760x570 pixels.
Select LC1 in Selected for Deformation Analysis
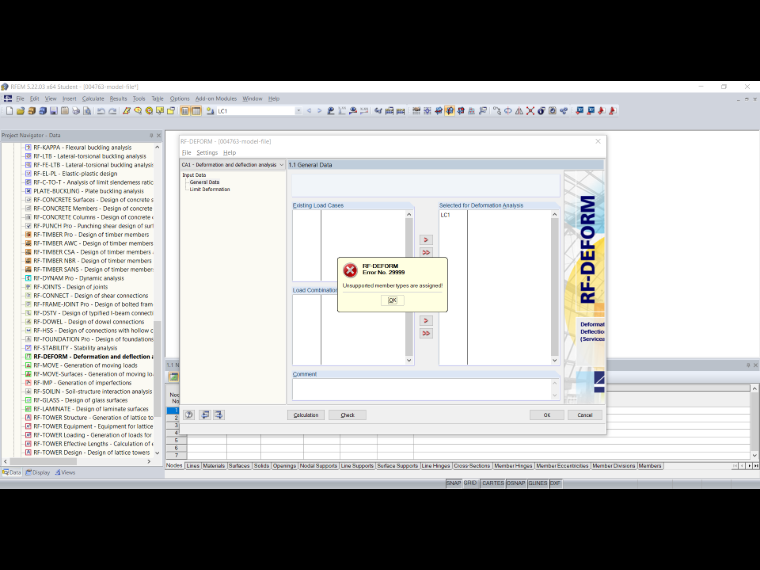pos(445,215)
